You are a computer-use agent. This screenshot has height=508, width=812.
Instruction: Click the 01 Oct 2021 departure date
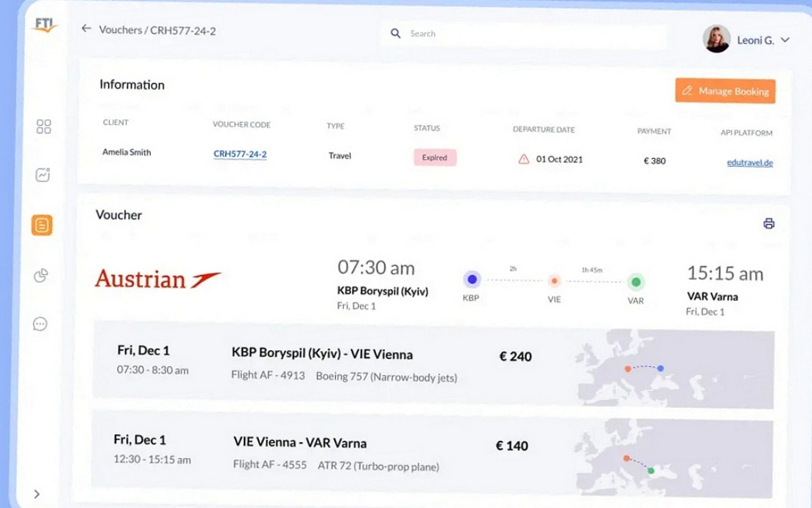[560, 159]
